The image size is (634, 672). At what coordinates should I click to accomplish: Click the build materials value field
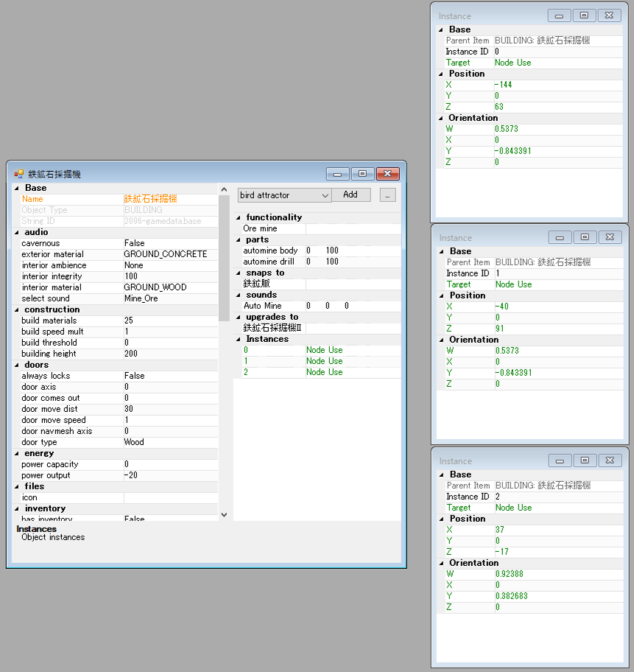point(171,321)
